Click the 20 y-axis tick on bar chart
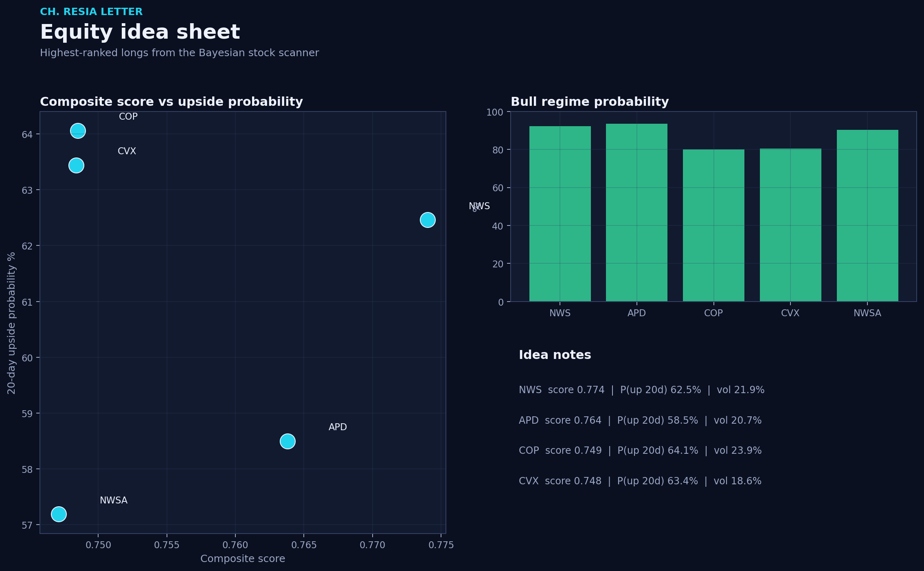 click(498, 264)
